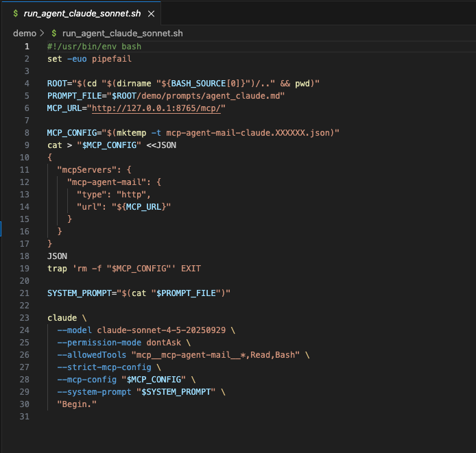Viewport: 476px width, 453px height.
Task: Place cursor on claude-sonnet-4-5-20250929 model name
Action: tap(160, 330)
